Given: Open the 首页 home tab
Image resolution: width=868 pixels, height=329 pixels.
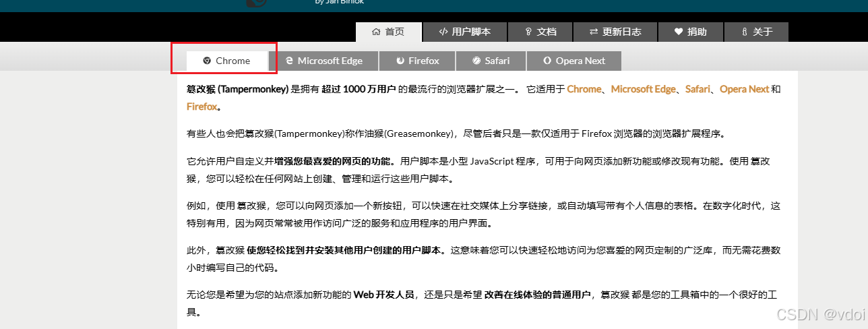Looking at the screenshot, I should pyautogui.click(x=389, y=32).
